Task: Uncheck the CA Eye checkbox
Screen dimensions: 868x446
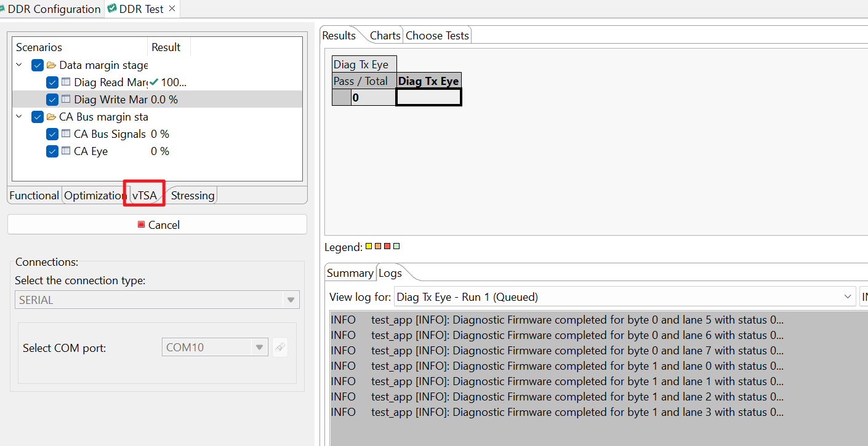Action: click(52, 151)
